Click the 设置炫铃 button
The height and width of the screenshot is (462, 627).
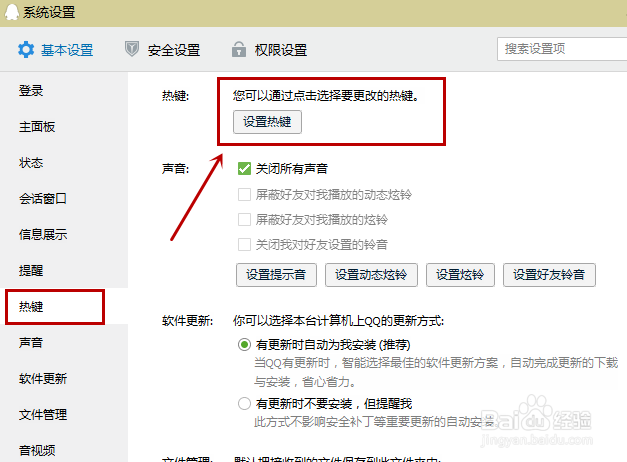point(460,275)
